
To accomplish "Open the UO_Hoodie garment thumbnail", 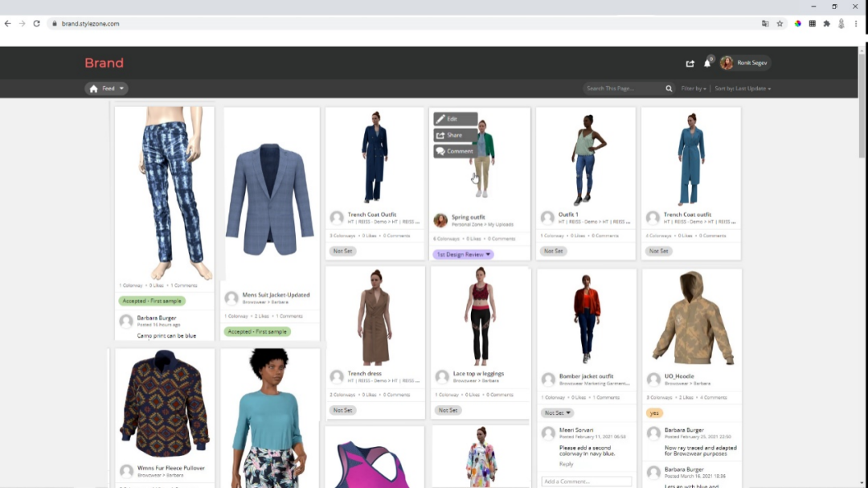I will (690, 317).
